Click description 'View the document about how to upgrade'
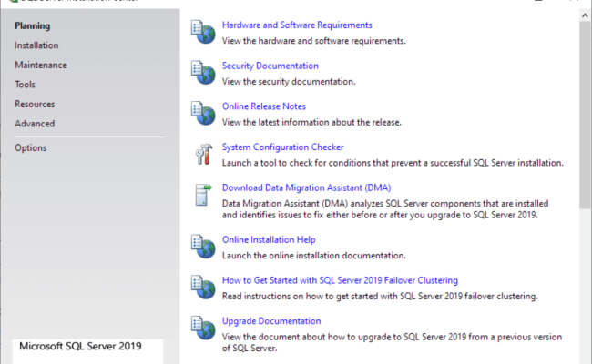 coord(392,342)
